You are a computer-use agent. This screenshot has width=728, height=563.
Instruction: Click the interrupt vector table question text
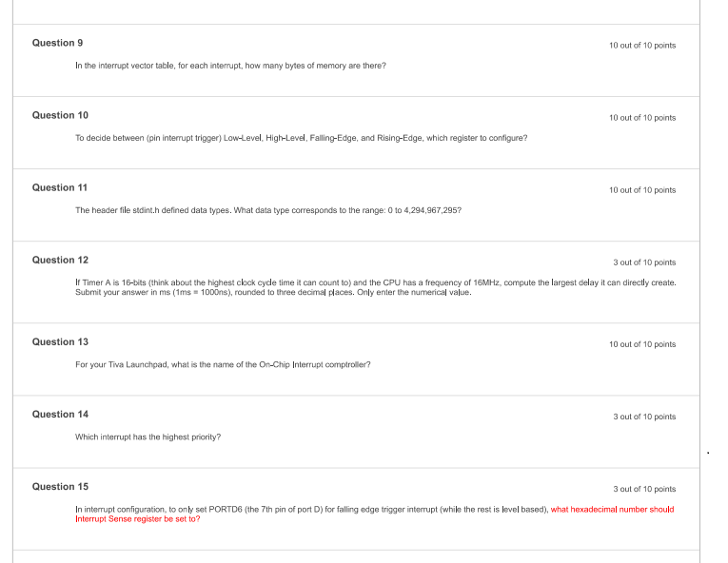coord(230,66)
